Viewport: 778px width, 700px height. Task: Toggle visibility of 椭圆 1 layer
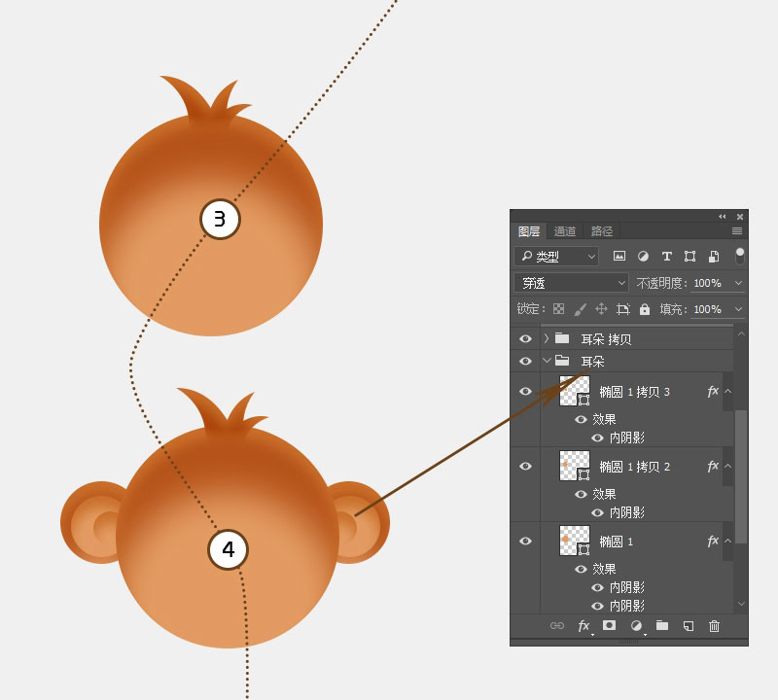click(x=525, y=542)
